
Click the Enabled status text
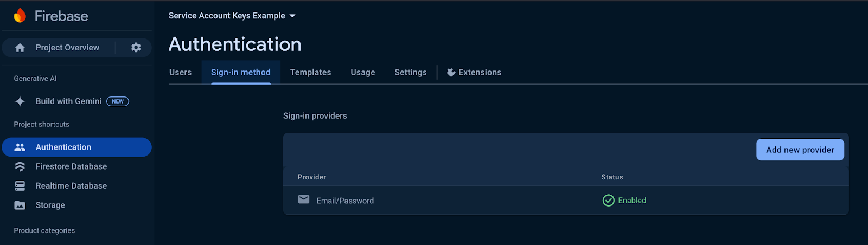[632, 201]
